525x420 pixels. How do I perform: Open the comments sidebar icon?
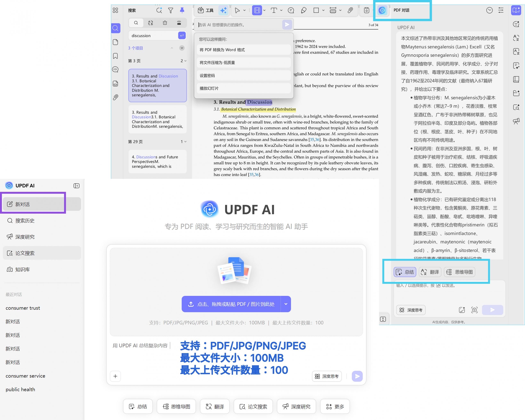[115, 70]
